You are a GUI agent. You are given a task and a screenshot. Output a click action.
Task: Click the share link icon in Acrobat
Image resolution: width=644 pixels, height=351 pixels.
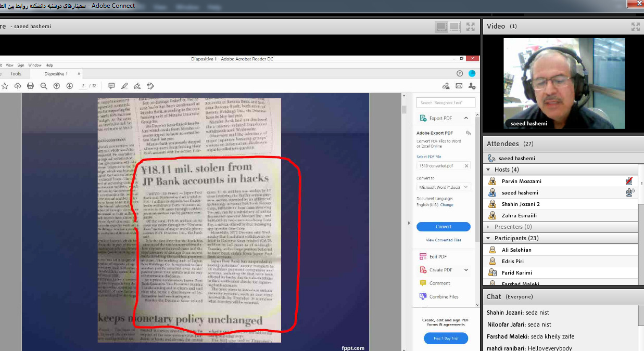click(446, 86)
